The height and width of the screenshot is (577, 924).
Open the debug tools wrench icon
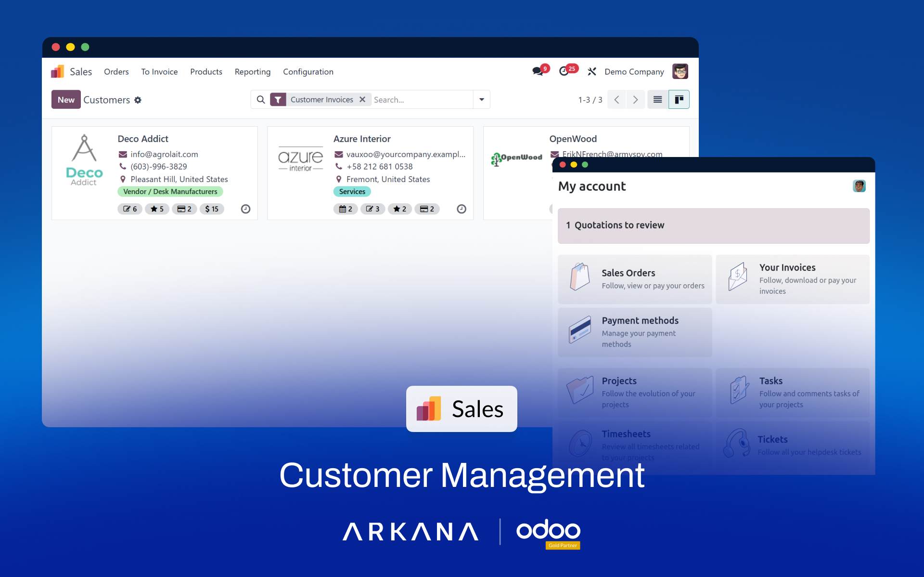(592, 72)
